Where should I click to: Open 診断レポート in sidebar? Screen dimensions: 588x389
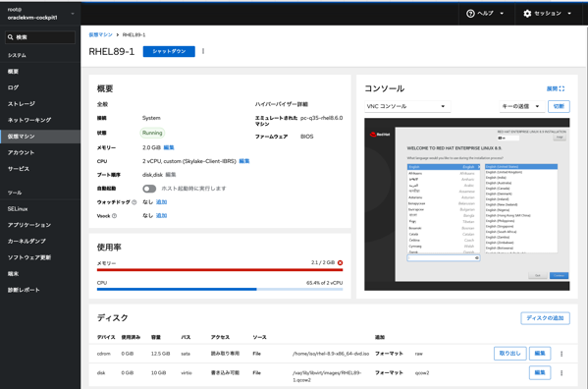click(40, 290)
